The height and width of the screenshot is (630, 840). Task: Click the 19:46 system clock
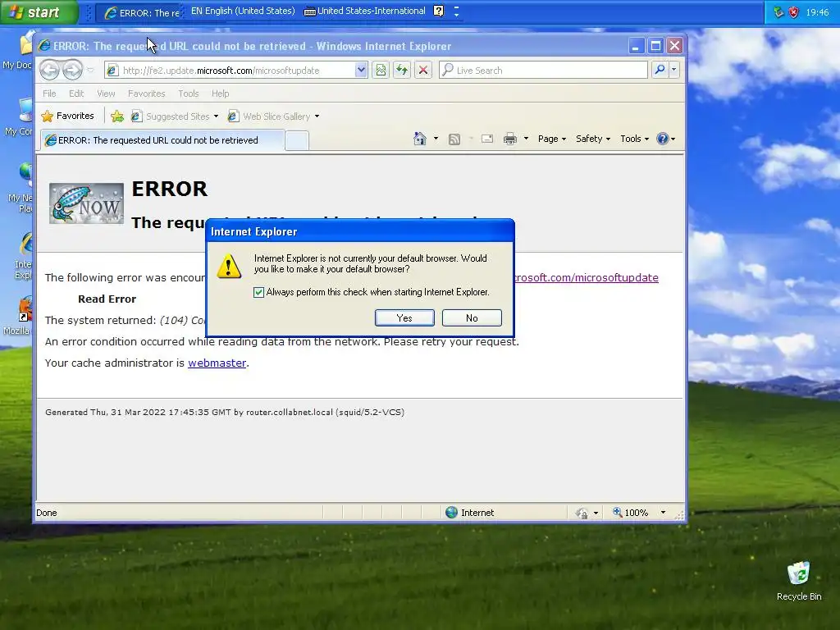tap(817, 12)
